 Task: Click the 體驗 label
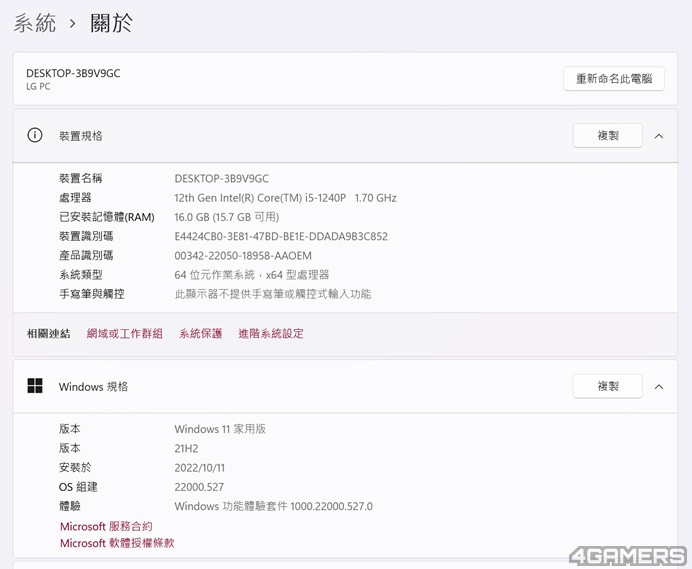pyautogui.click(x=70, y=506)
